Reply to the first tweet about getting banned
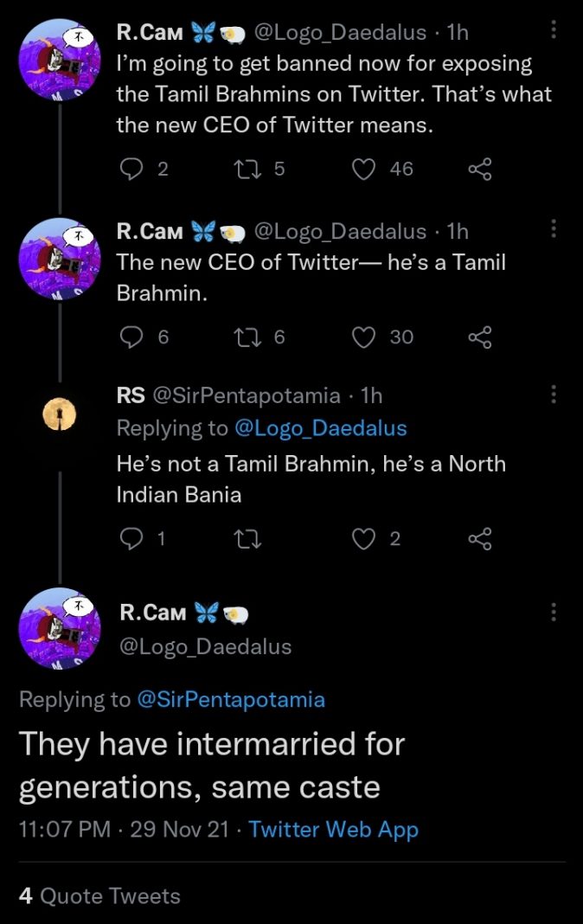Screen dimensions: 583x924 [130, 169]
